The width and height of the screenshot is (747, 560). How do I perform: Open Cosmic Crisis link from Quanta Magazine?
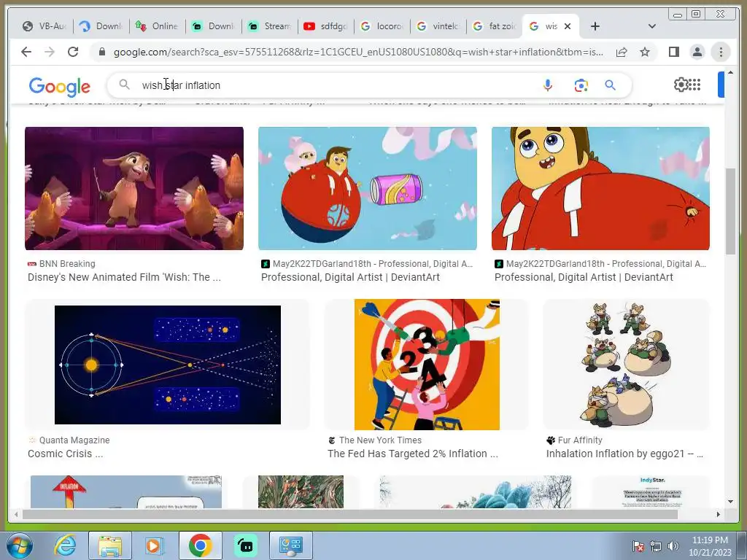coord(65,454)
